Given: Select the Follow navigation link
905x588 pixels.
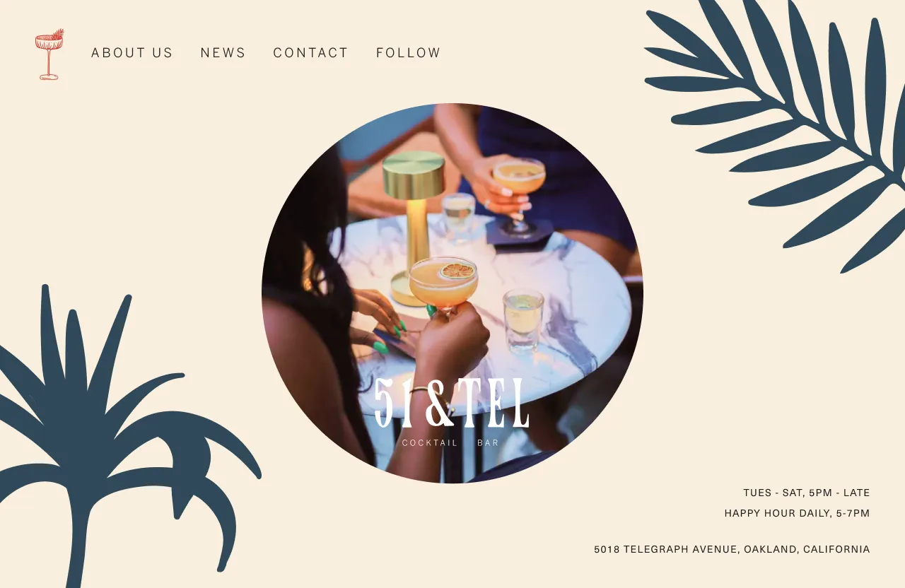Looking at the screenshot, I should [409, 53].
